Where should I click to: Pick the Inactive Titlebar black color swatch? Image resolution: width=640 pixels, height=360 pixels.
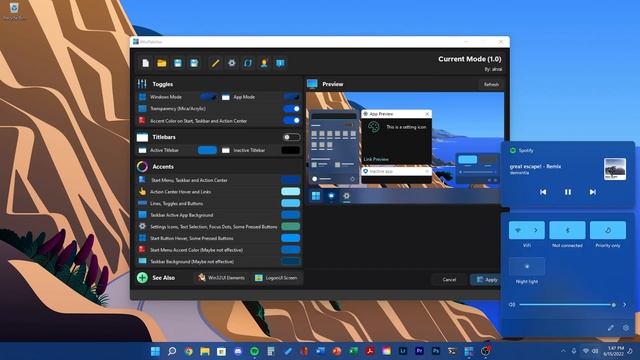click(291, 150)
